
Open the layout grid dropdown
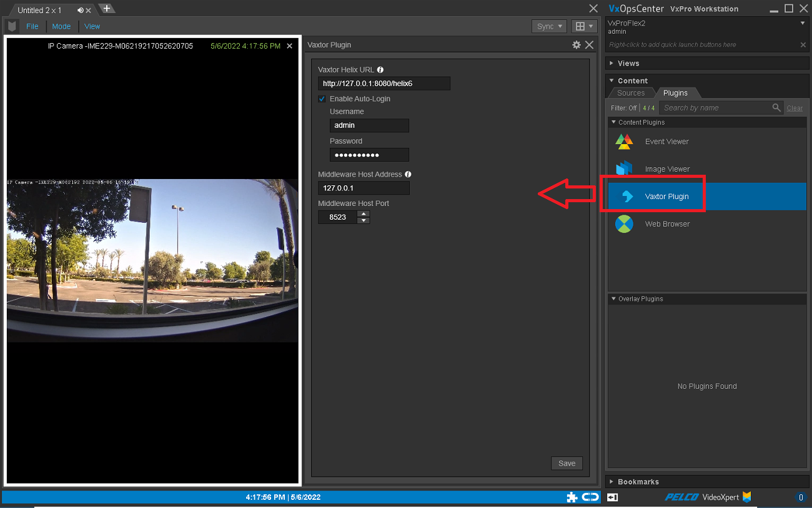(x=583, y=26)
